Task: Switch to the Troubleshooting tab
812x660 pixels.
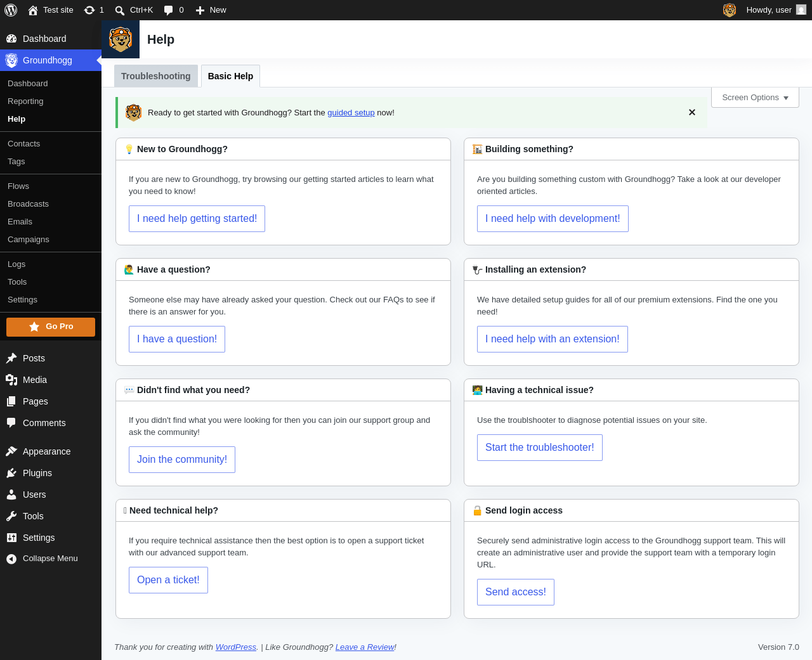Action: pos(156,76)
